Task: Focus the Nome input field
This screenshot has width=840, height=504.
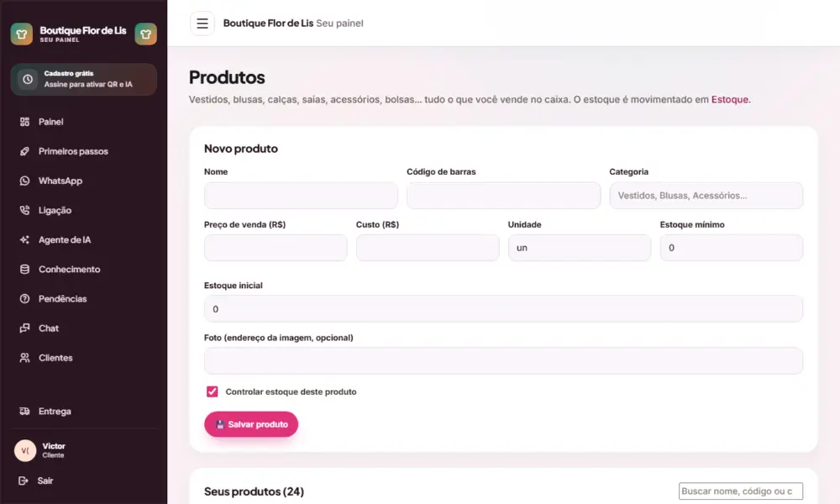Action: [x=301, y=196]
